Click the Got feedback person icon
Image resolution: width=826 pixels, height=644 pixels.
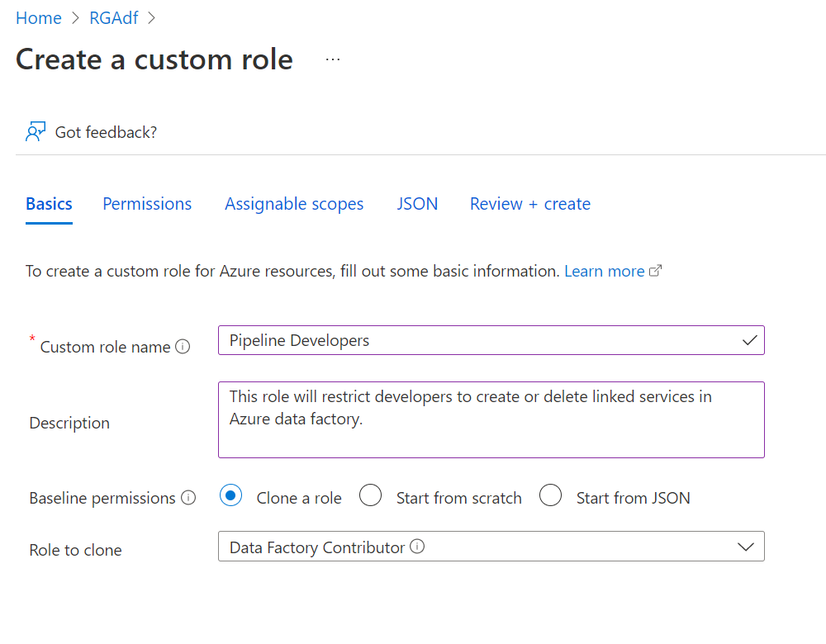(x=35, y=132)
